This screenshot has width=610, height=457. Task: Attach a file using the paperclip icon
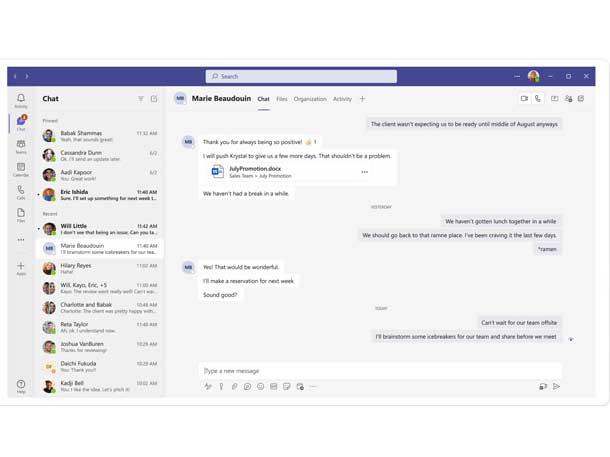click(x=235, y=386)
